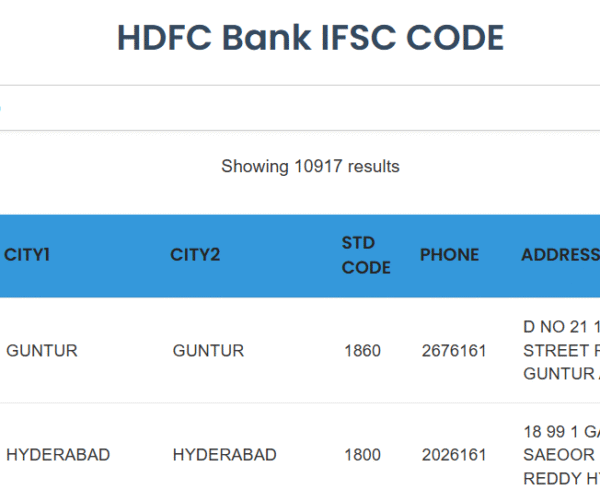Select GUNTUR in the CITY2 column

pyautogui.click(x=208, y=351)
